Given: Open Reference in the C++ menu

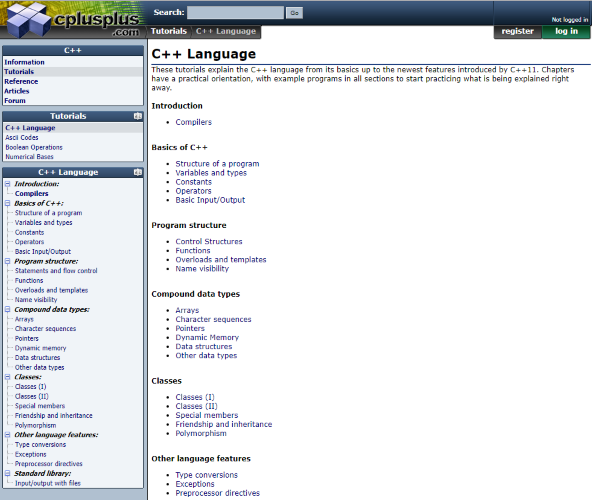Looking at the screenshot, I should [21, 81].
